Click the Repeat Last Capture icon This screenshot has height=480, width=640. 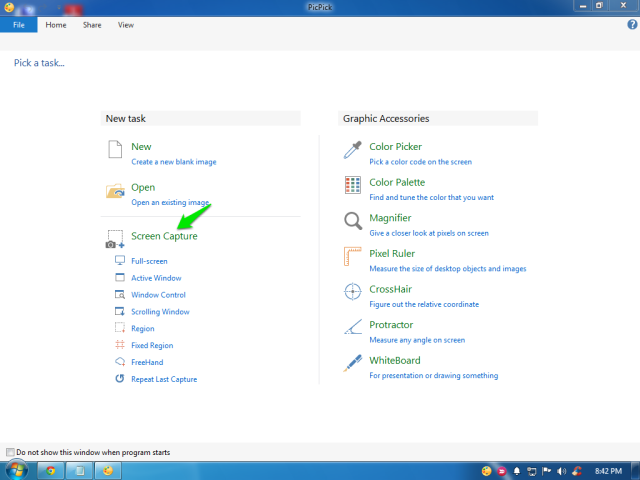[120, 379]
